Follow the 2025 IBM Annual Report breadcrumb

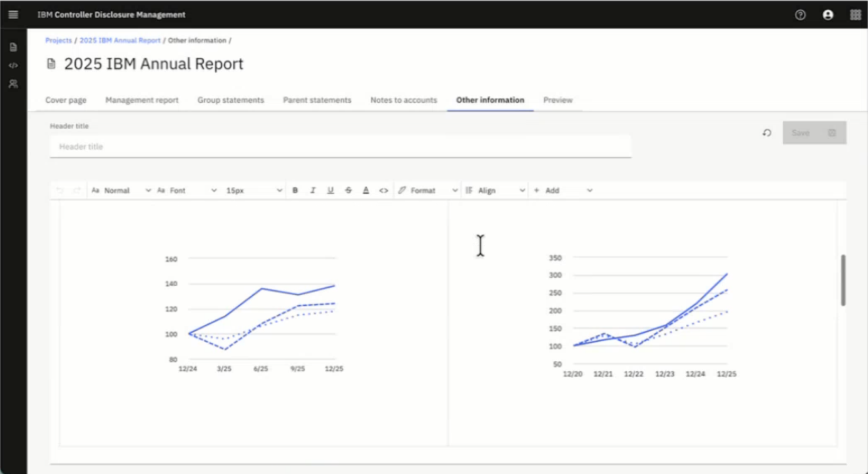click(x=120, y=40)
